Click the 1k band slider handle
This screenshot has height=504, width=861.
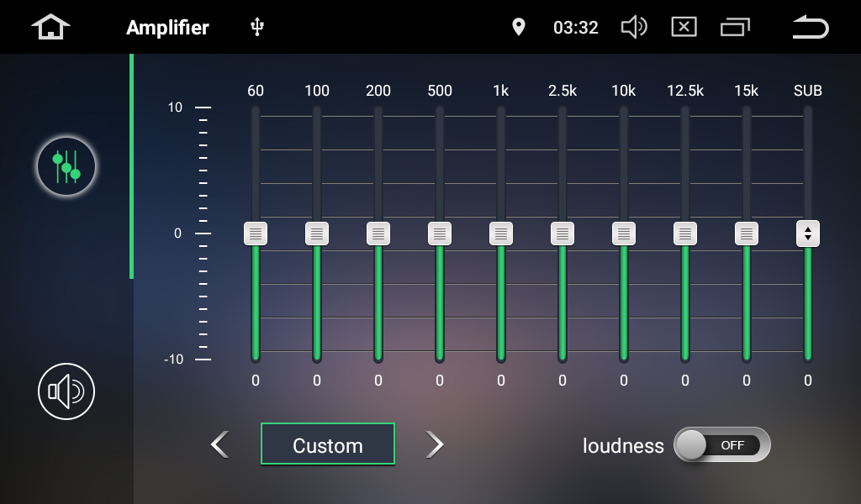click(x=501, y=234)
